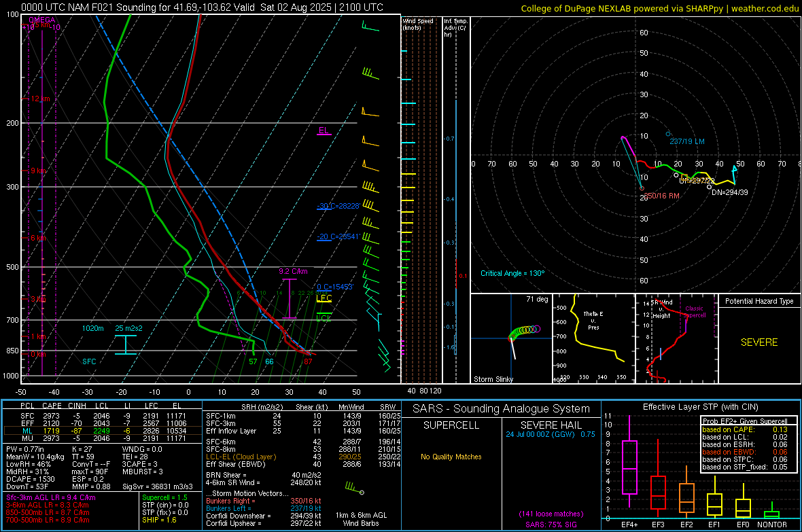This screenshot has width=802, height=532.
Task: Click the 6 km height marker
Action: (x=38, y=238)
